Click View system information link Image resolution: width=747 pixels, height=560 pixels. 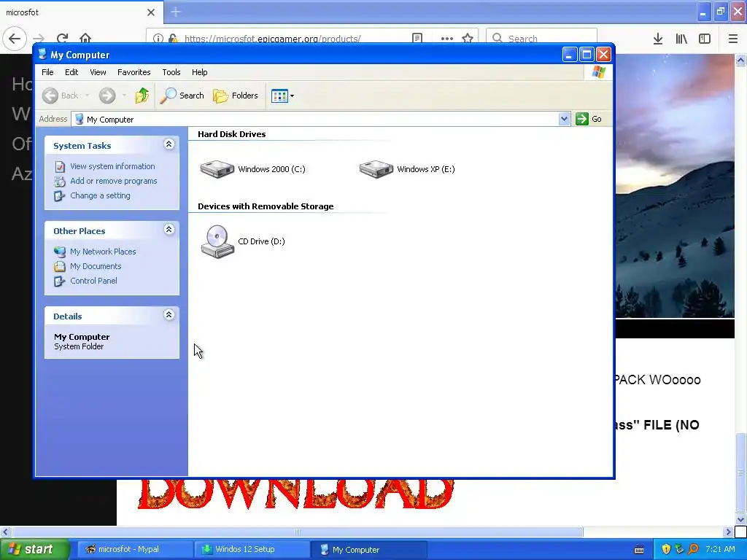(112, 166)
